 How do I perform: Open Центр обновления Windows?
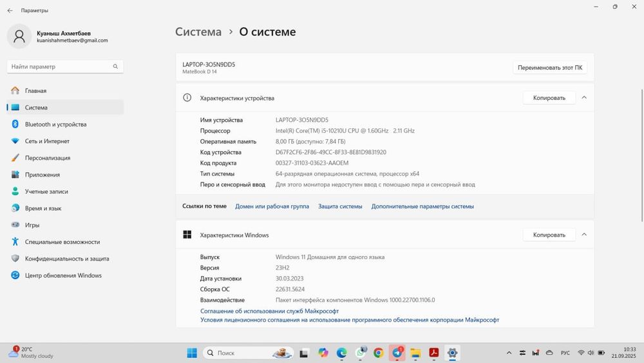tap(65, 275)
